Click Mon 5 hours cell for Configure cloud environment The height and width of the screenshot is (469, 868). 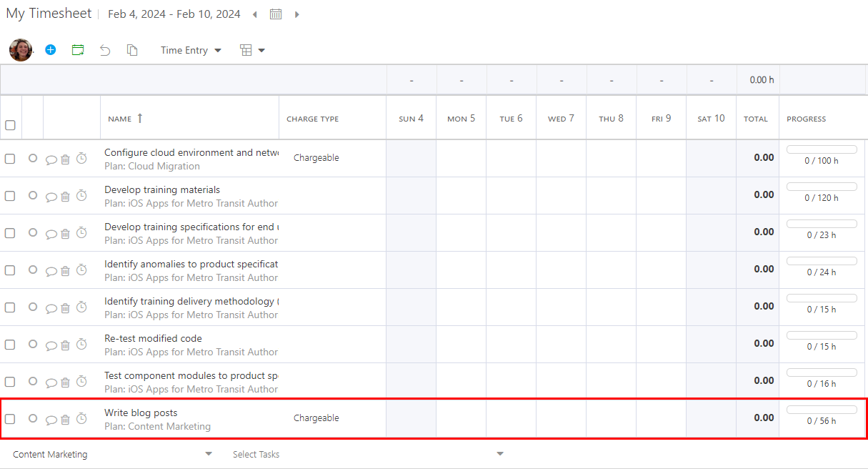(x=462, y=159)
